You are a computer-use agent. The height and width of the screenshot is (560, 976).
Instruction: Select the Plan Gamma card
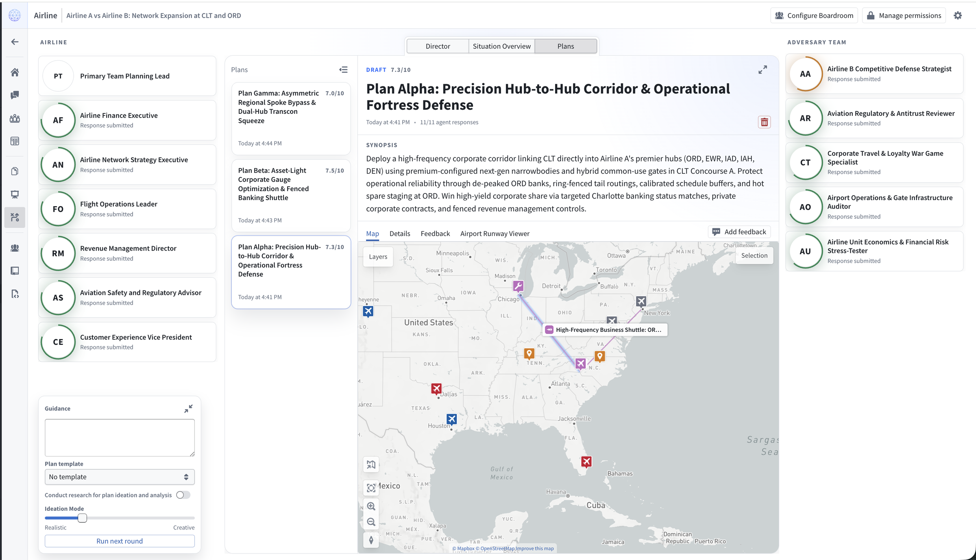pos(291,118)
